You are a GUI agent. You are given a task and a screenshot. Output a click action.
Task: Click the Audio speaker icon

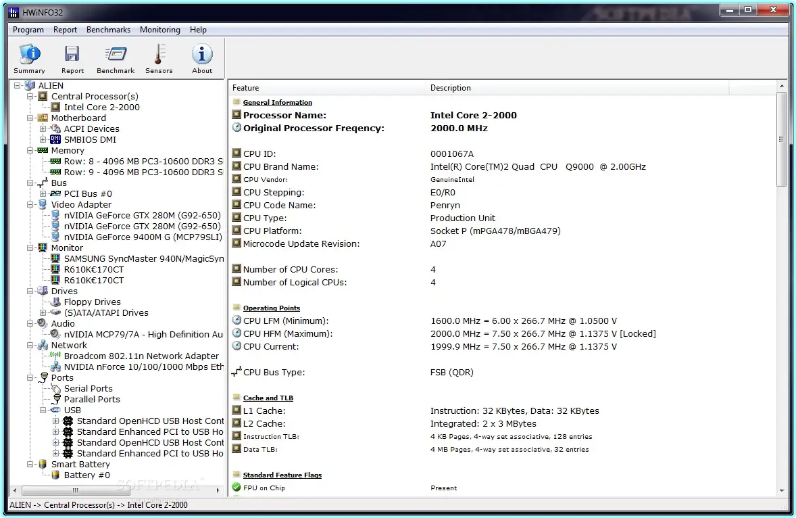point(43,323)
